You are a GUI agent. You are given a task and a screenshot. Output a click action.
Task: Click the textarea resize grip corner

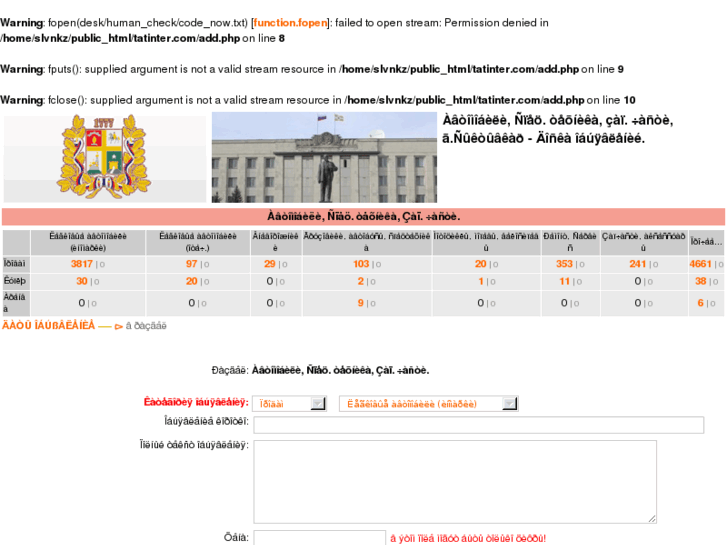(652, 519)
